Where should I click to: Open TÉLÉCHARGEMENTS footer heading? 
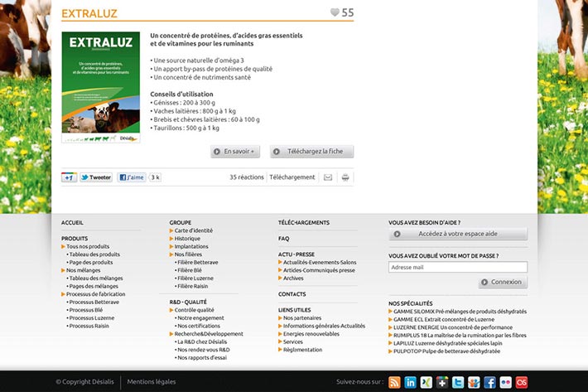304,222
